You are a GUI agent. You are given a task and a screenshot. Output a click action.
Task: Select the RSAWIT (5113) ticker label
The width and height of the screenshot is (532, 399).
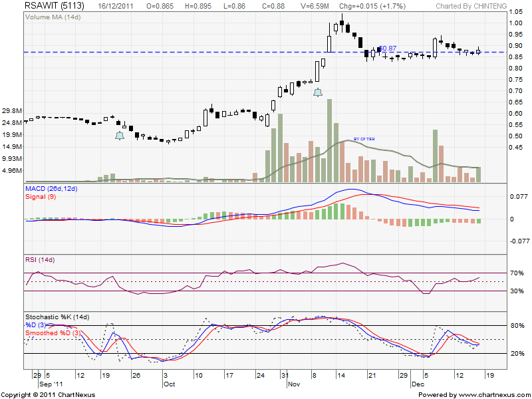53,5
